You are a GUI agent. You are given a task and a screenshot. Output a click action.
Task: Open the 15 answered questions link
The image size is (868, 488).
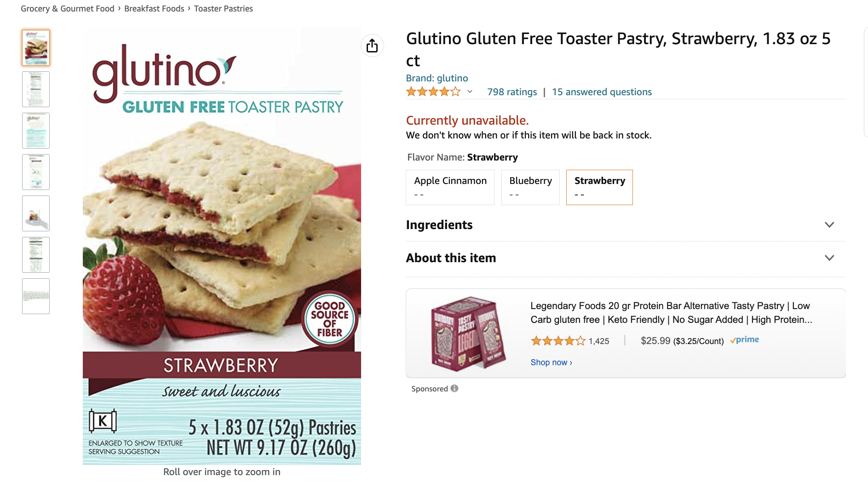(x=602, y=92)
